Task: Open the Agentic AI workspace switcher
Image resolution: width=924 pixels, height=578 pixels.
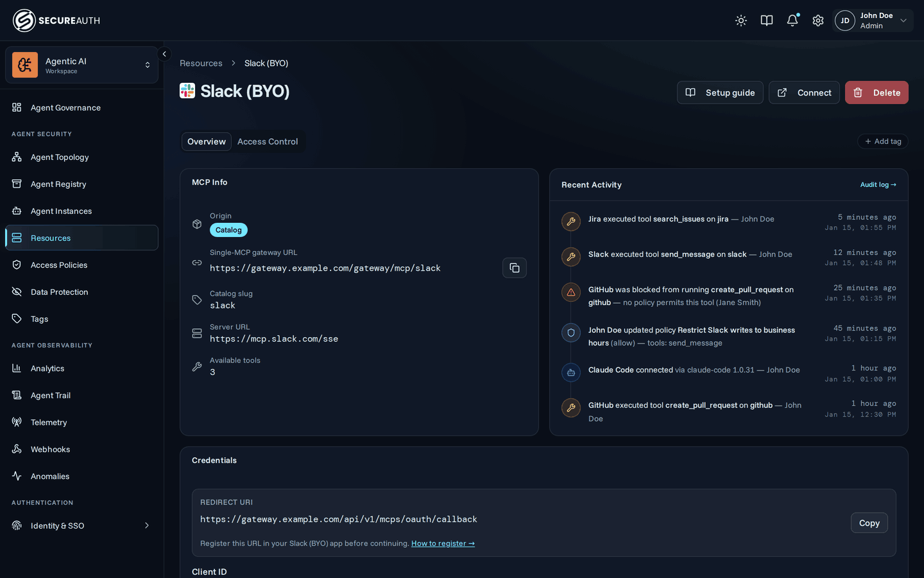Action: [x=81, y=65]
